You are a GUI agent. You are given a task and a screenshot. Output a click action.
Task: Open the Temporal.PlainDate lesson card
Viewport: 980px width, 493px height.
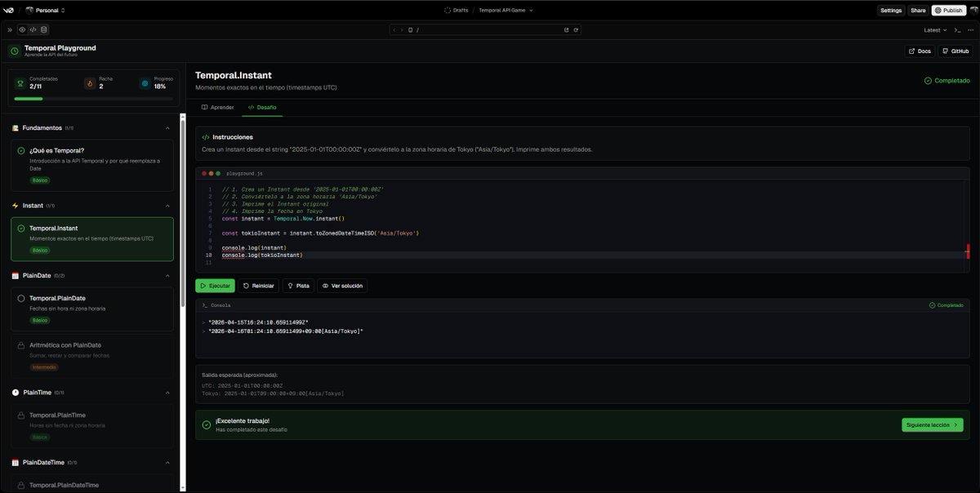(x=92, y=309)
